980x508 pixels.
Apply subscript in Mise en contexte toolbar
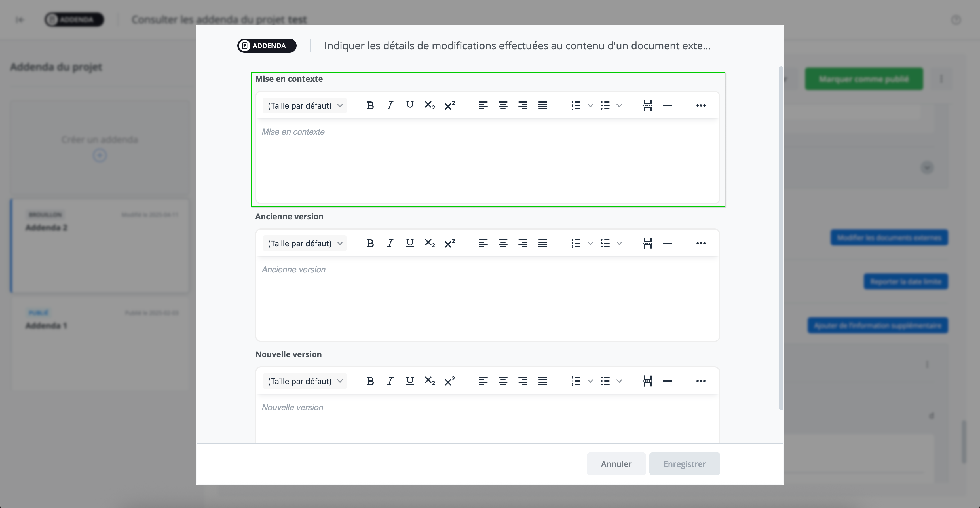pos(429,106)
